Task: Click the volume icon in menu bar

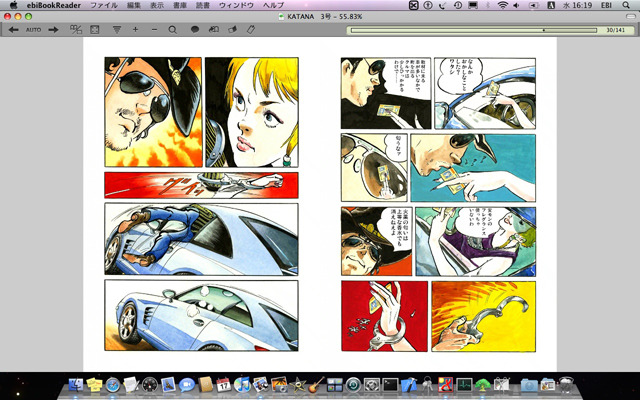Action: pyautogui.click(x=516, y=5)
